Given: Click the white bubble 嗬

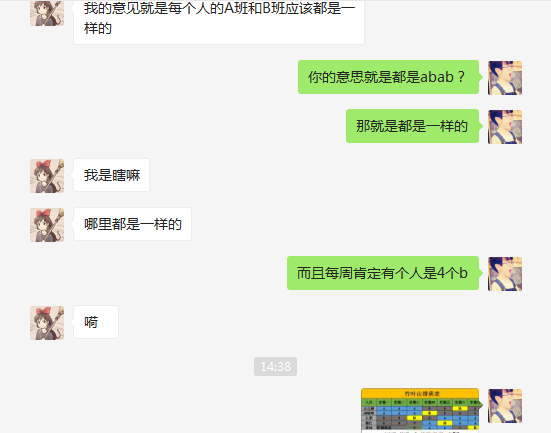Looking at the screenshot, I should (96, 322).
